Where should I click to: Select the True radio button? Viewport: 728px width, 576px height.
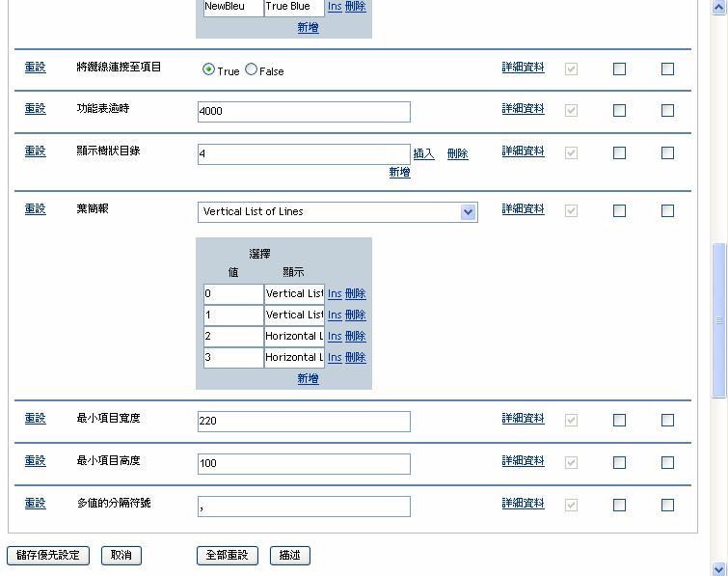(x=208, y=70)
